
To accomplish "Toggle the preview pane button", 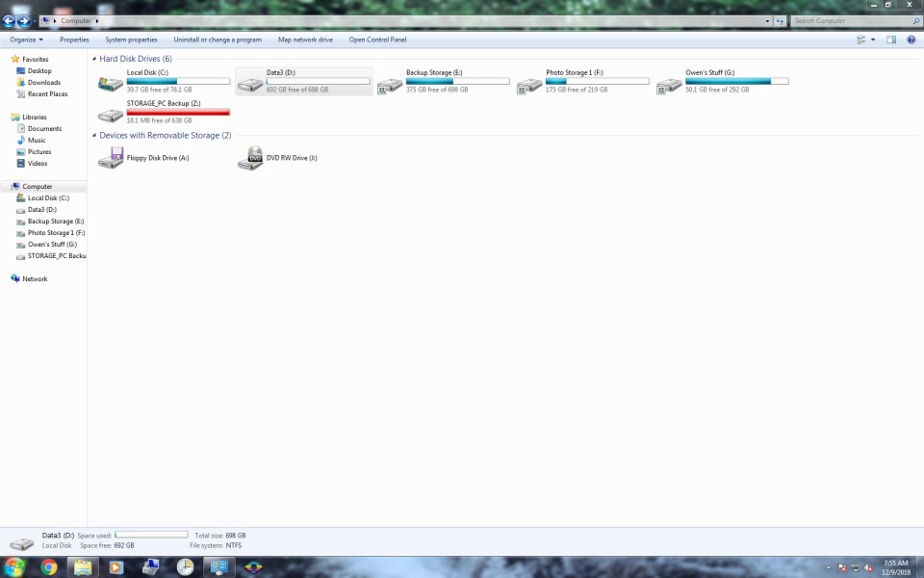I will click(x=891, y=39).
